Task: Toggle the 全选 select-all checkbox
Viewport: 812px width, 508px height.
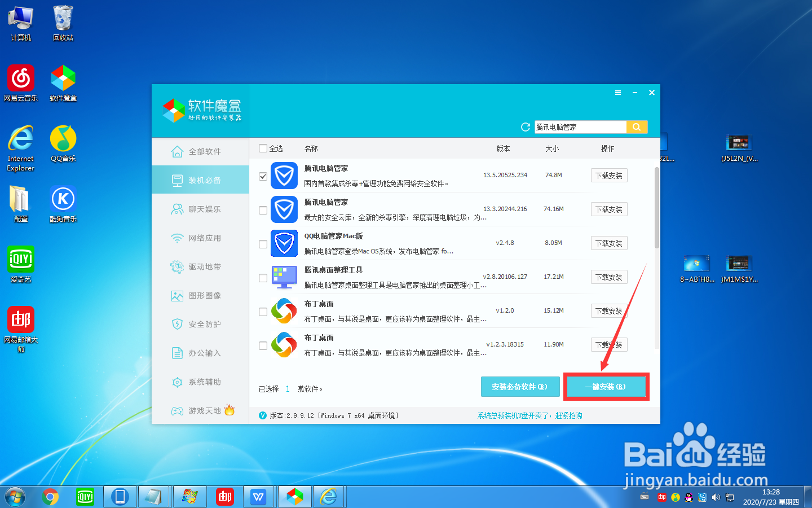Action: 263,148
